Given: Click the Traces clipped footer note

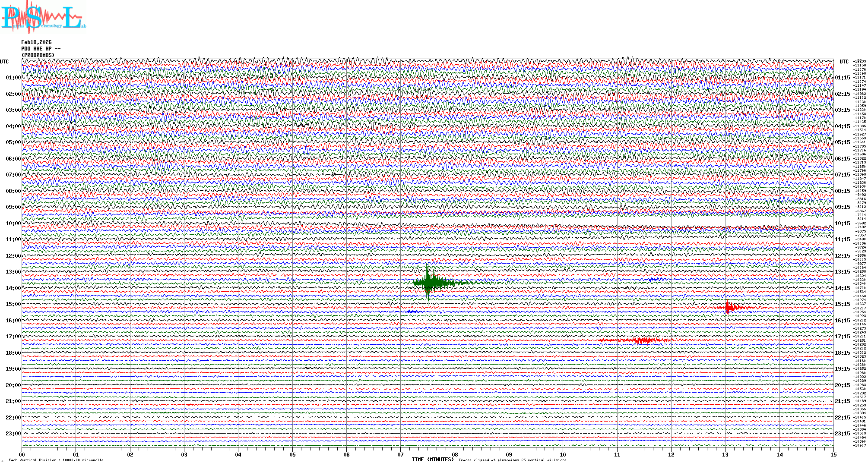Looking at the screenshot, I should pyautogui.click(x=512, y=460).
